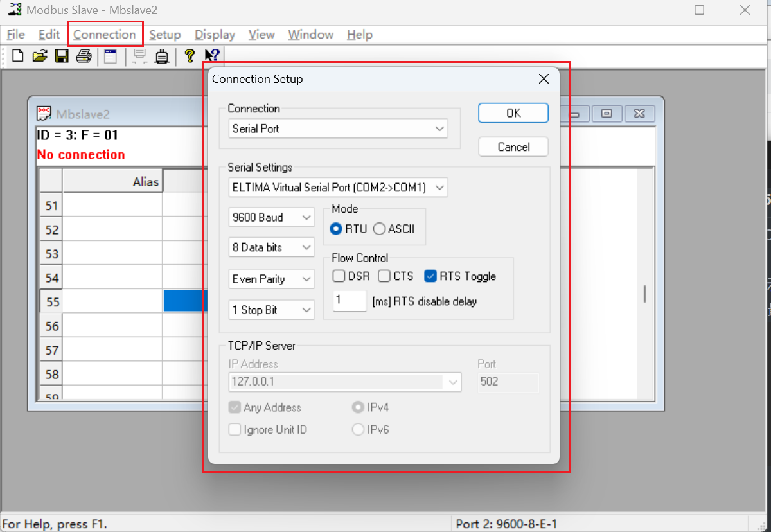Image resolution: width=771 pixels, height=532 pixels.
Task: Click the Save floppy disk icon
Action: pyautogui.click(x=62, y=57)
